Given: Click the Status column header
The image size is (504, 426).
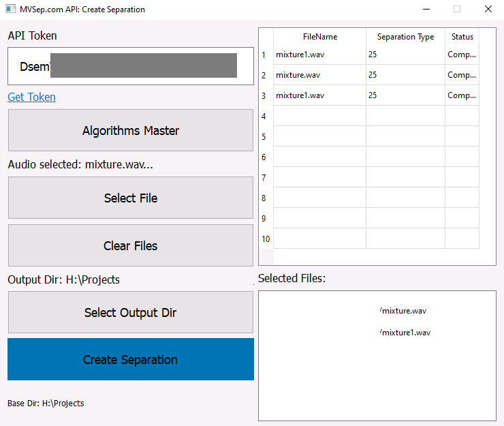Looking at the screenshot, I should coord(462,37).
